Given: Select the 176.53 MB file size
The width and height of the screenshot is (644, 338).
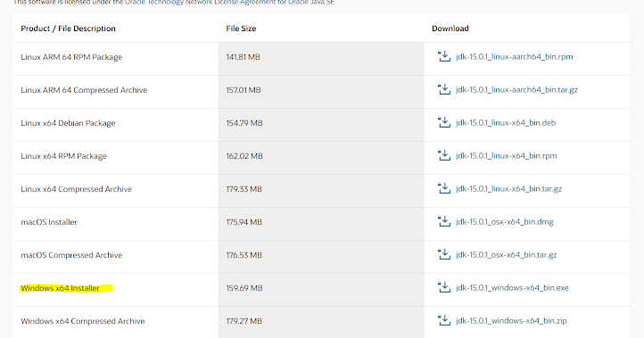Looking at the screenshot, I should click(x=244, y=255).
